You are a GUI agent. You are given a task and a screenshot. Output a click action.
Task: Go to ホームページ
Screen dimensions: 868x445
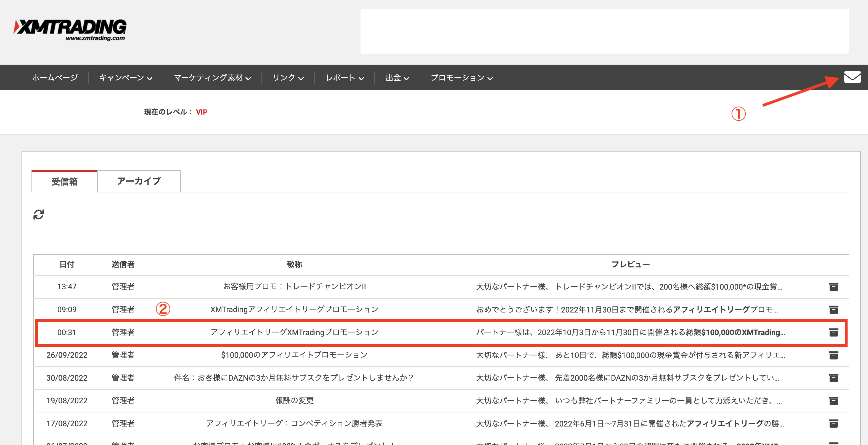coord(55,78)
